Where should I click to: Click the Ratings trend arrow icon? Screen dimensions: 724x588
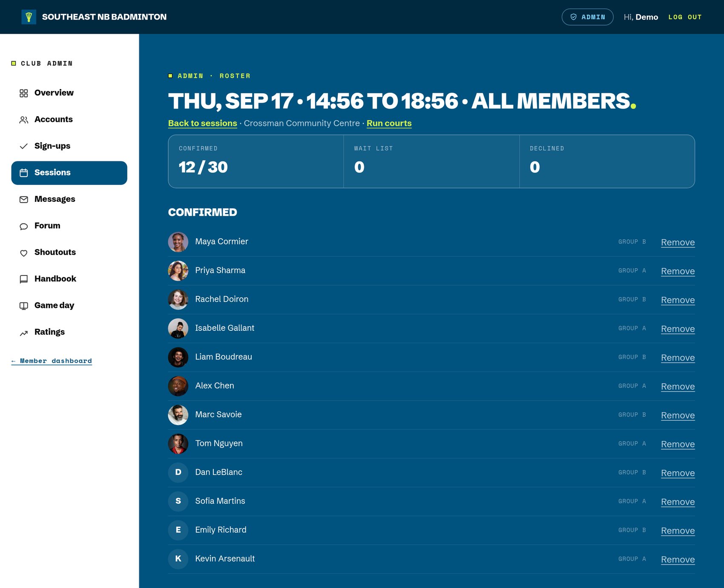click(x=24, y=333)
